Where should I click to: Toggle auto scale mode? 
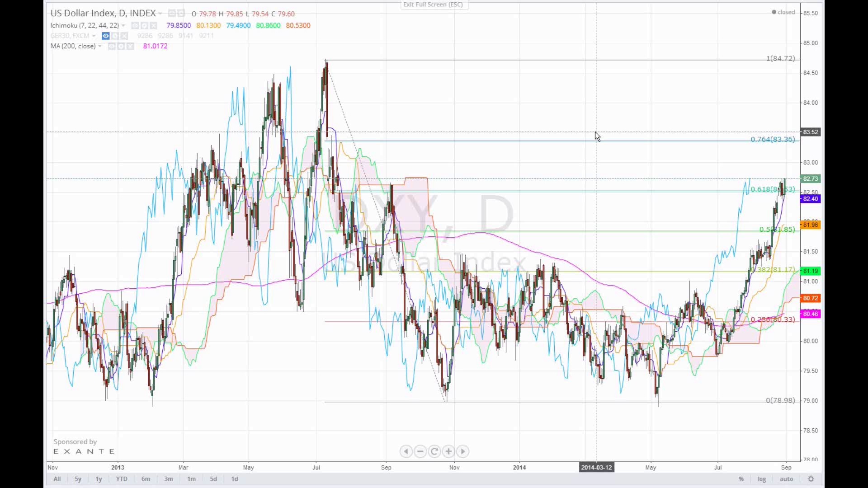pos(786,479)
